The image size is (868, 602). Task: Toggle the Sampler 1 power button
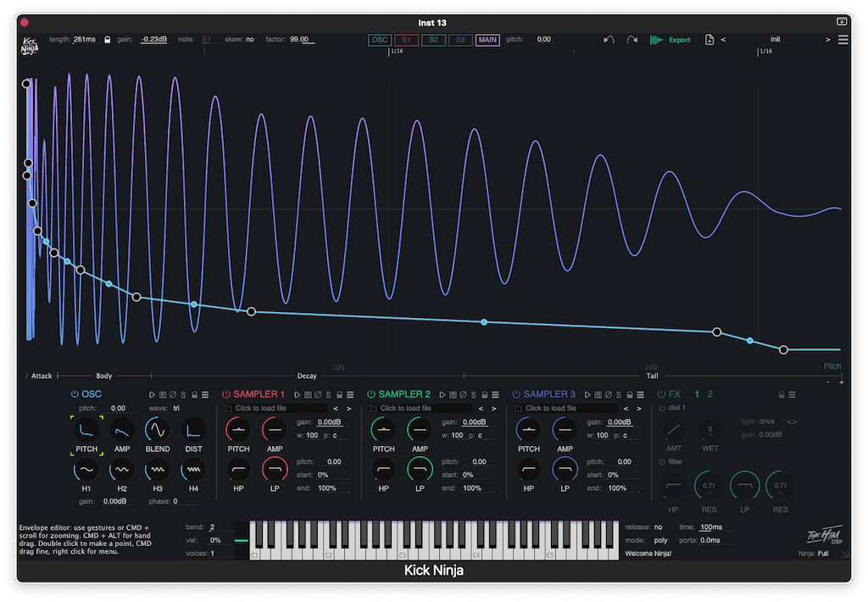[225, 394]
